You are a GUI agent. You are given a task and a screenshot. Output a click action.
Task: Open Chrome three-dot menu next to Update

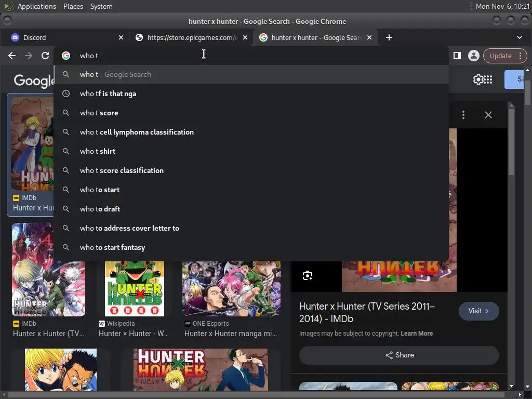521,56
